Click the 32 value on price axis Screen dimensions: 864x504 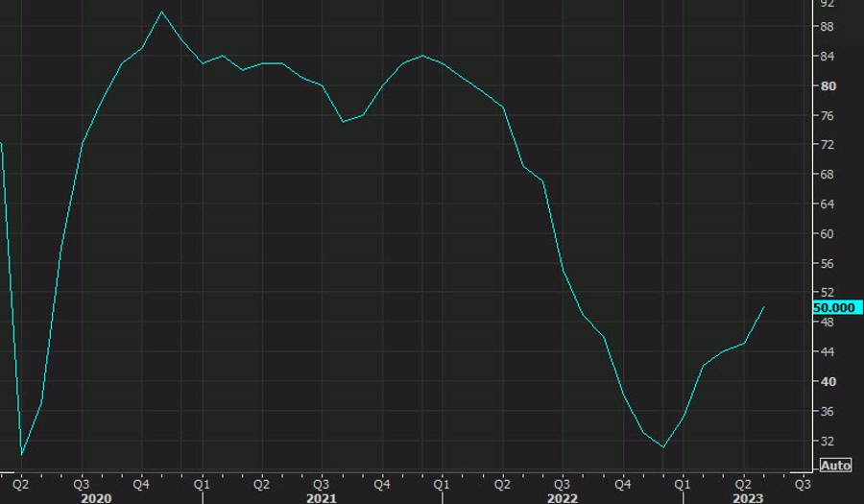point(827,441)
